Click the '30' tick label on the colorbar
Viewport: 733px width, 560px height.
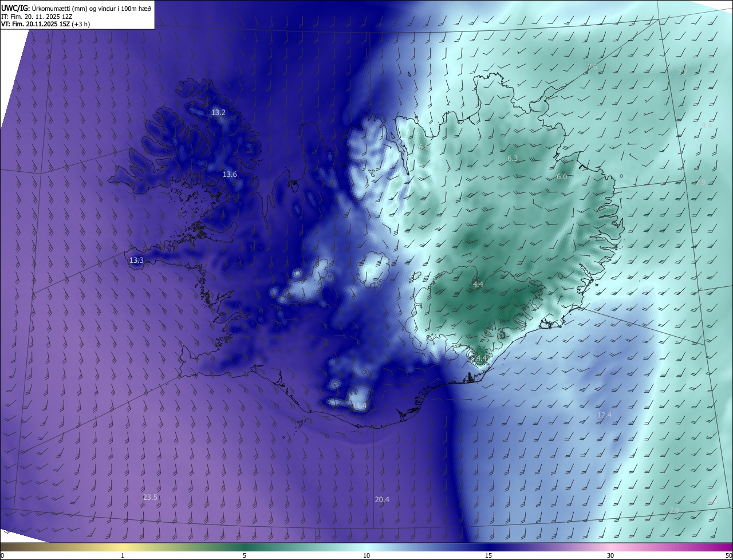coord(610,555)
